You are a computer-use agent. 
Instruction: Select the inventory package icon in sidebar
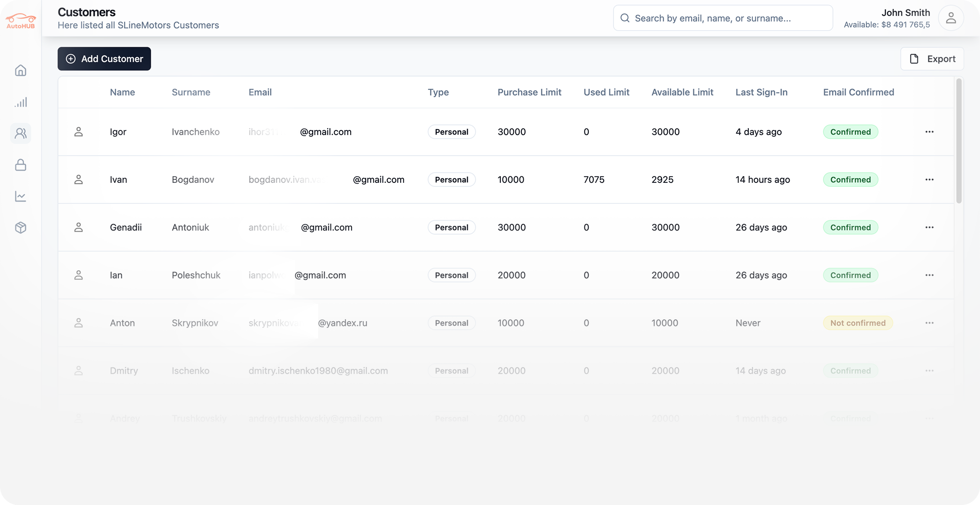21,228
